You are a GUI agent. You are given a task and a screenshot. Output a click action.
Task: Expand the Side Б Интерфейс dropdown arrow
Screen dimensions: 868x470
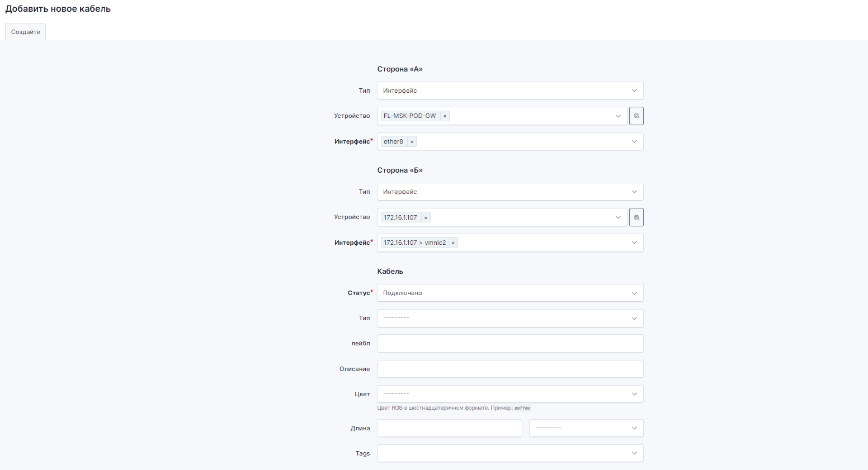click(x=634, y=243)
